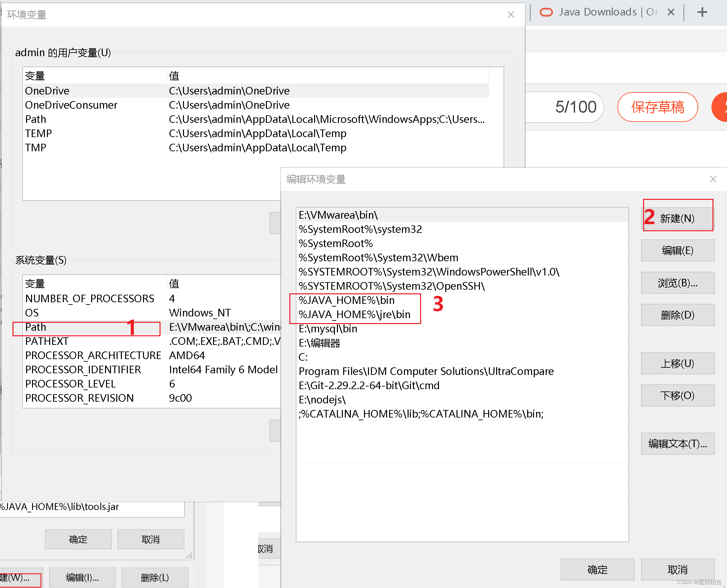The height and width of the screenshot is (588, 727).
Task: Select E:\nodejs\ entry
Action: tap(462, 400)
